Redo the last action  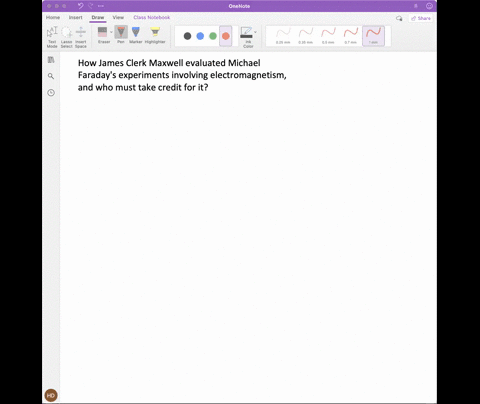[x=91, y=6]
